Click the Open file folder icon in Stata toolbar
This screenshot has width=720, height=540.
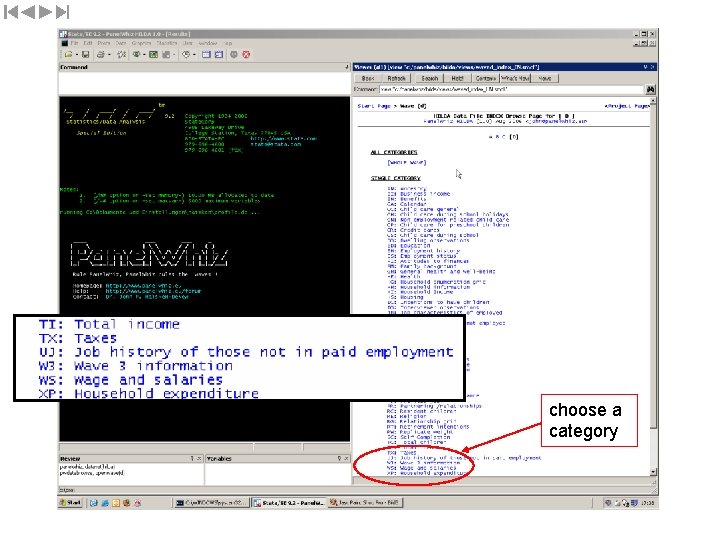[68, 55]
